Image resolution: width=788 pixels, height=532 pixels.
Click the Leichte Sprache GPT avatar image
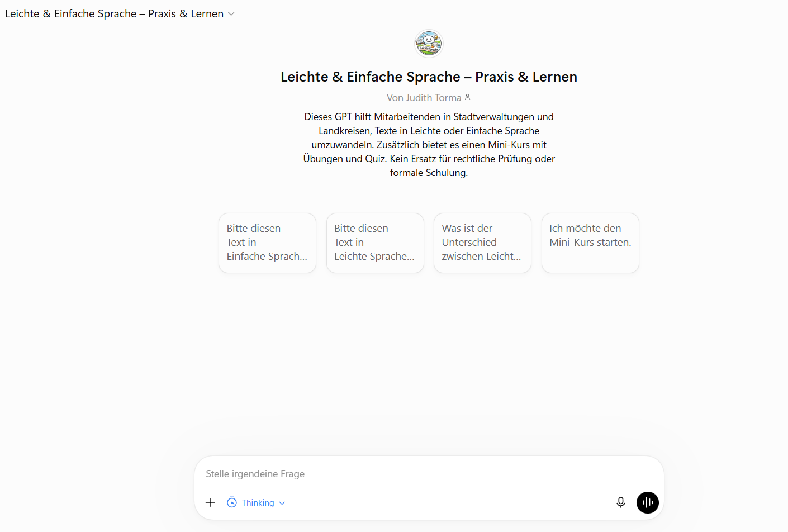pos(429,44)
